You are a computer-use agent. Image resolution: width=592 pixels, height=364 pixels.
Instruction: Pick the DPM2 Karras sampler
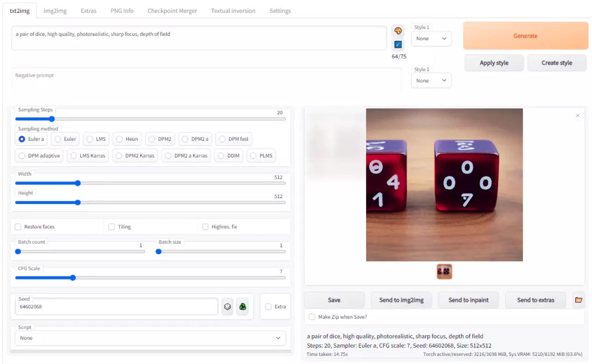pos(135,156)
